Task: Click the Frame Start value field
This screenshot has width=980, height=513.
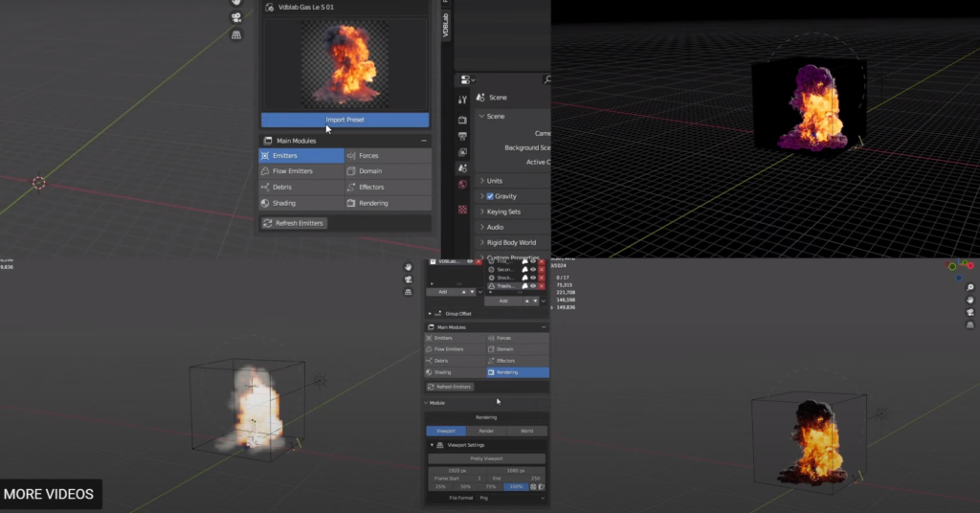Action: pyautogui.click(x=457, y=479)
